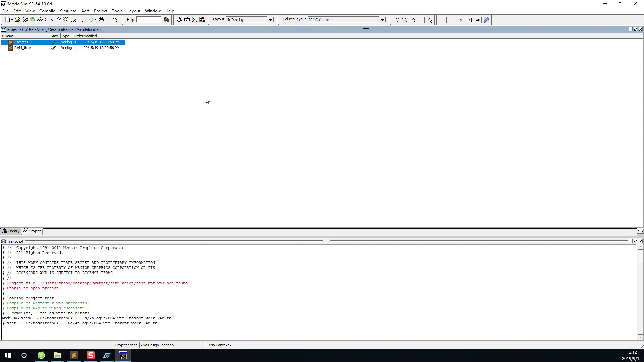Open the Project menu
The height and width of the screenshot is (362, 644).
[101, 11]
